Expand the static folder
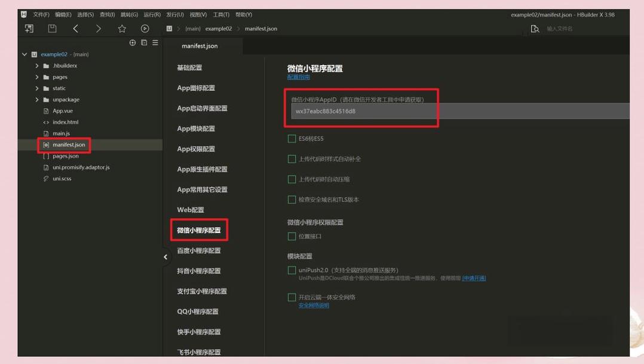This screenshot has width=644, height=364. click(36, 88)
